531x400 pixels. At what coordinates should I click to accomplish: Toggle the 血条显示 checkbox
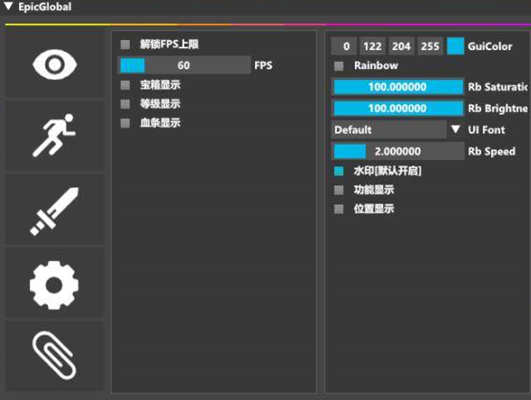click(125, 123)
